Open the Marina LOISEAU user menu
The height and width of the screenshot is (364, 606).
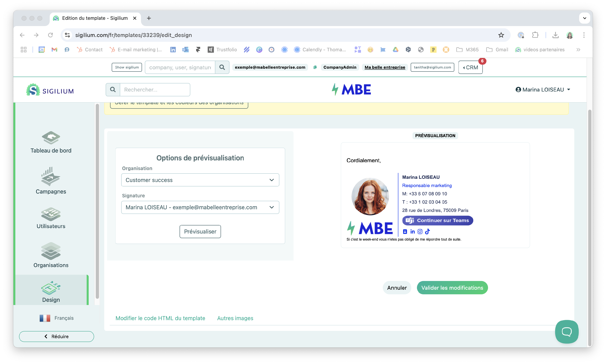point(543,90)
